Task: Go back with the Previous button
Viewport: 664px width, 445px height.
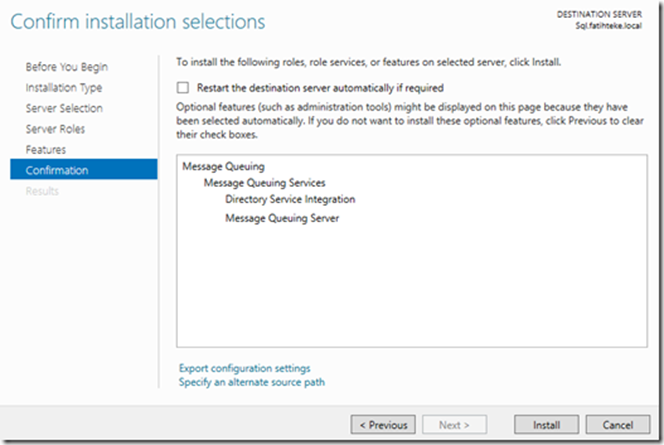Action: (x=383, y=425)
